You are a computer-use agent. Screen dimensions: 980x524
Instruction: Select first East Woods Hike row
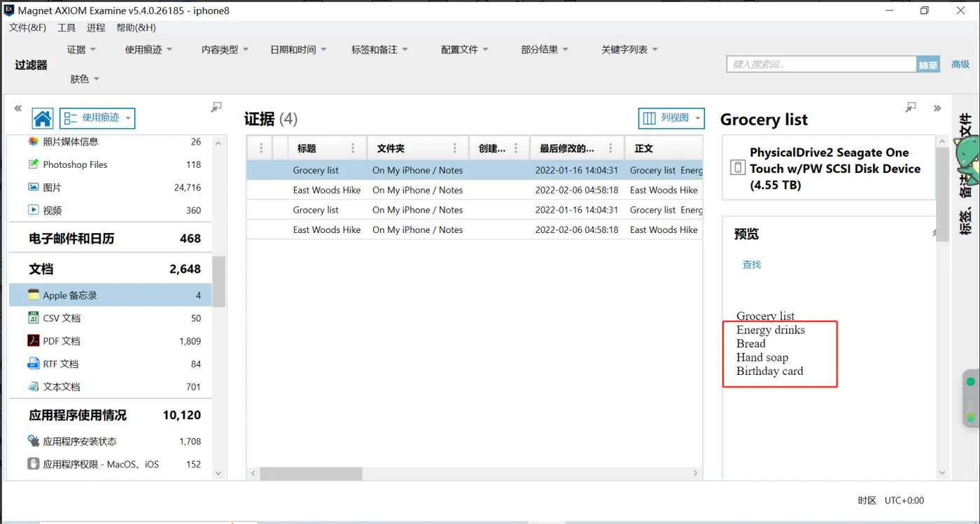[475, 190]
